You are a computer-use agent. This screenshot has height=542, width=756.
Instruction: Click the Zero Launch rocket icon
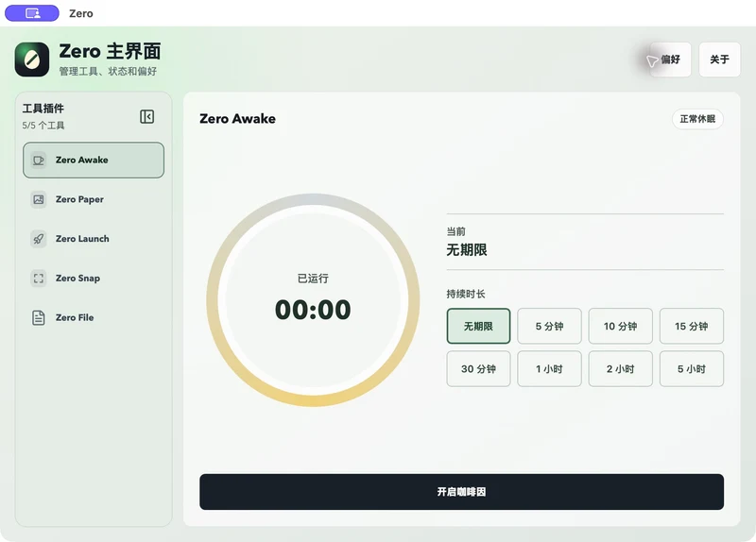(x=39, y=239)
